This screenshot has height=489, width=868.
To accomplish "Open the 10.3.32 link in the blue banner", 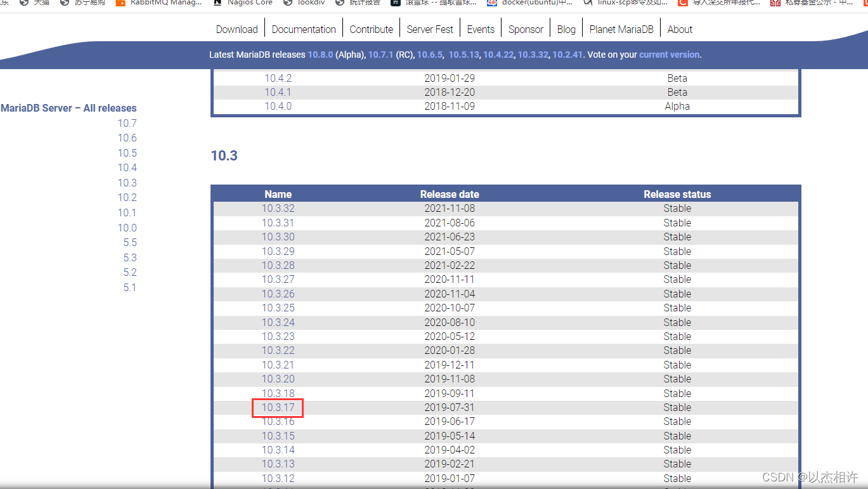I will pyautogui.click(x=533, y=55).
